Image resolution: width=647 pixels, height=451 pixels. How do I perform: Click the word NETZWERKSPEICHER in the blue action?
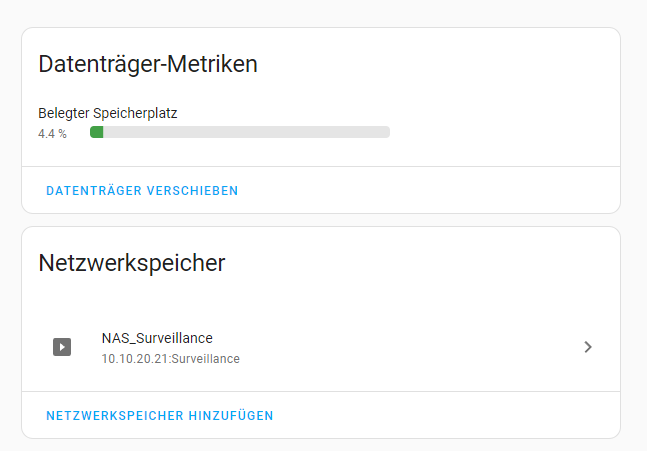click(x=114, y=416)
